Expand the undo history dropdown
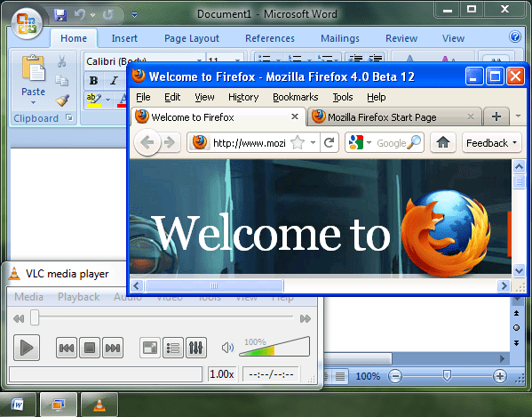The image size is (532, 417). tap(92, 15)
